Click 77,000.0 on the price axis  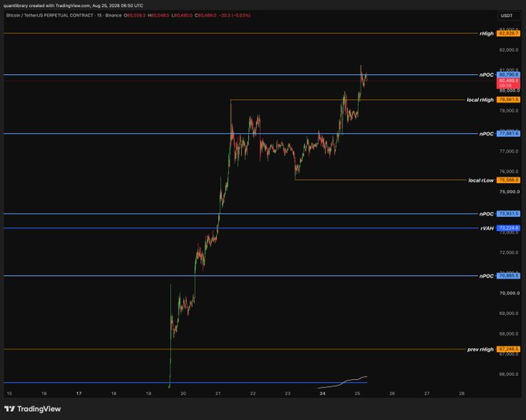pyautogui.click(x=509, y=152)
